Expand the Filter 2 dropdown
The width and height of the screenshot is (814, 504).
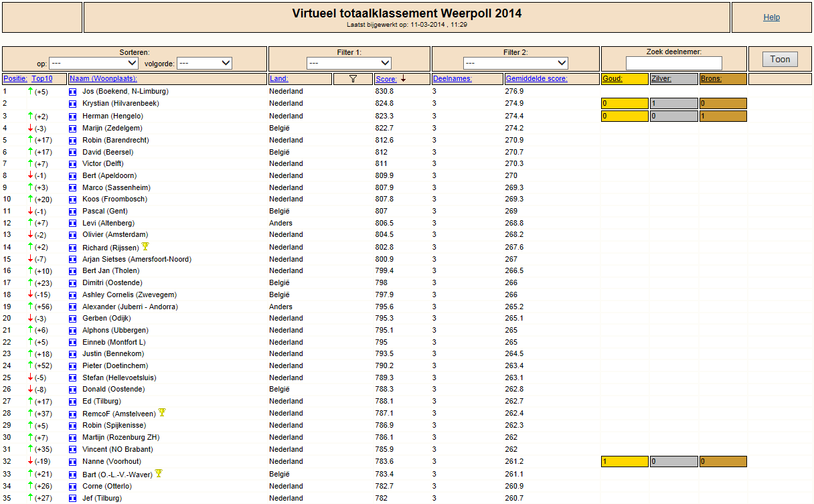(x=515, y=63)
